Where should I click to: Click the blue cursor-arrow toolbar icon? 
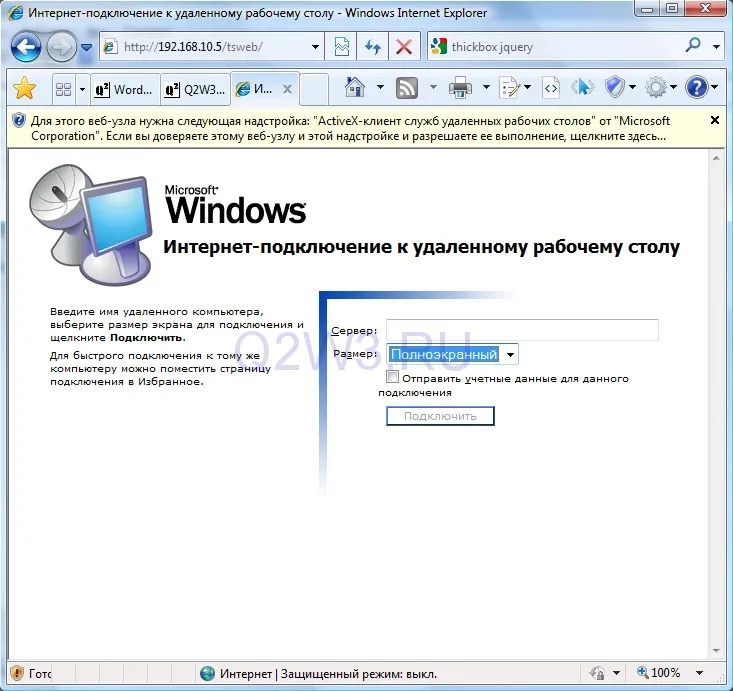(x=582, y=88)
